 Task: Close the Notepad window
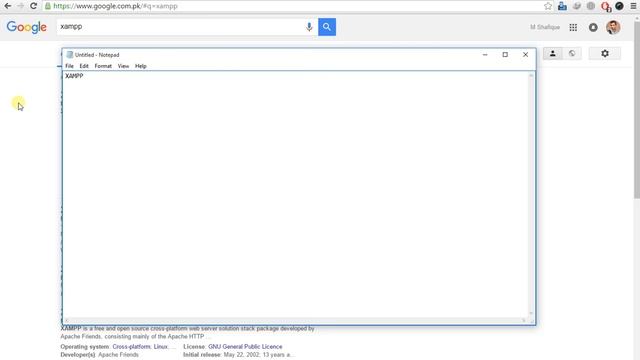(x=525, y=55)
